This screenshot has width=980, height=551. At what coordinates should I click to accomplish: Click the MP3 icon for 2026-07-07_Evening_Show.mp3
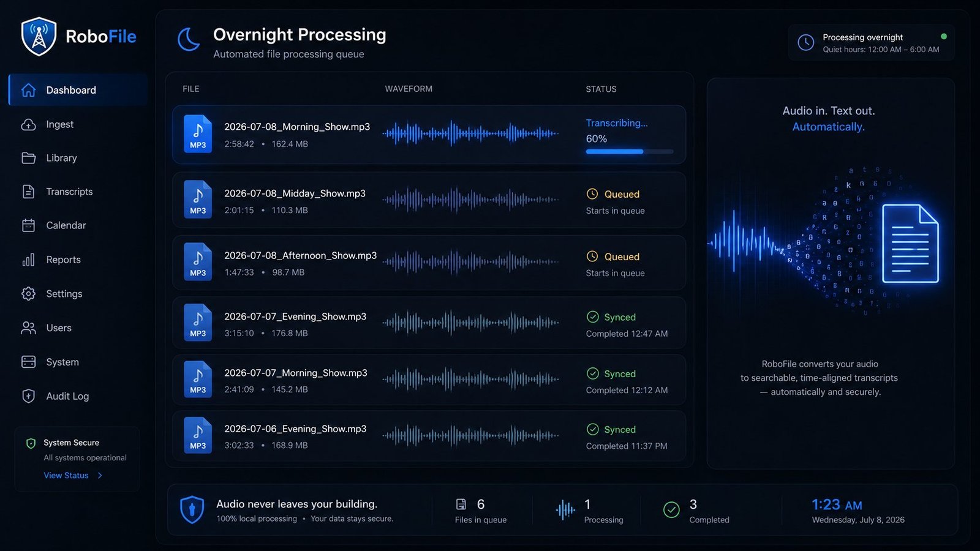198,323
